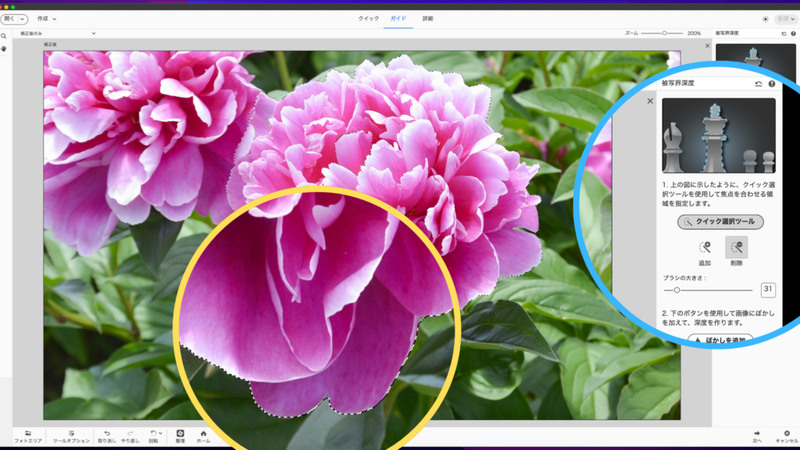Click the small chess thumbnail under the top-right panel header
This screenshot has height=450, width=800.
point(755,55)
